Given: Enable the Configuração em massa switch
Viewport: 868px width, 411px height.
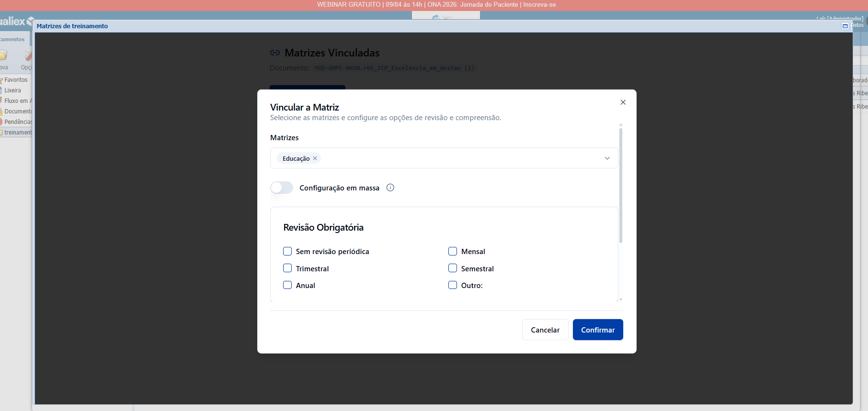Looking at the screenshot, I should 282,188.
